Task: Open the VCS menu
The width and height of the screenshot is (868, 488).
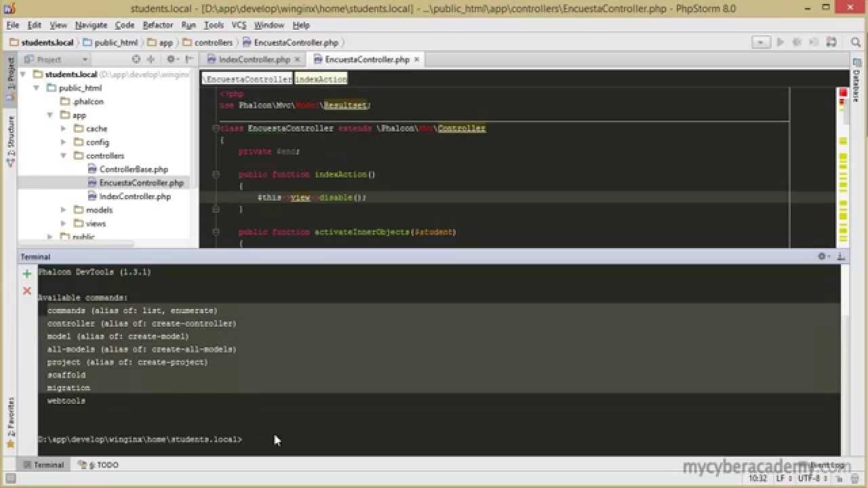Action: 239,25
